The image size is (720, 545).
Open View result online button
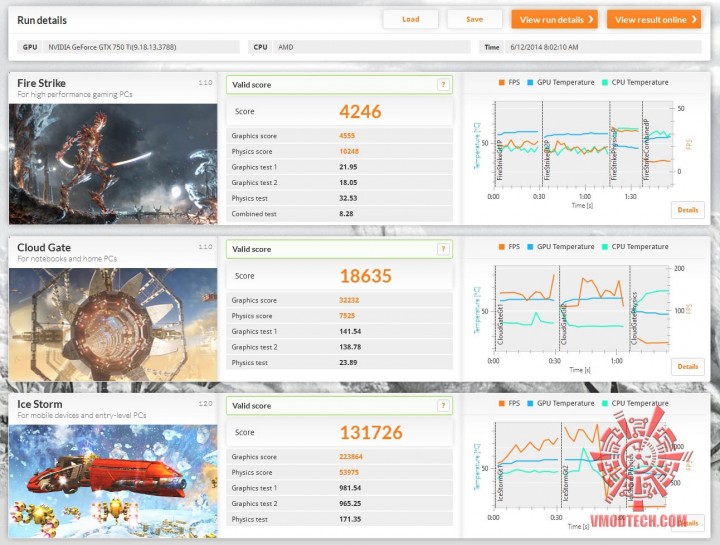pyautogui.click(x=654, y=20)
